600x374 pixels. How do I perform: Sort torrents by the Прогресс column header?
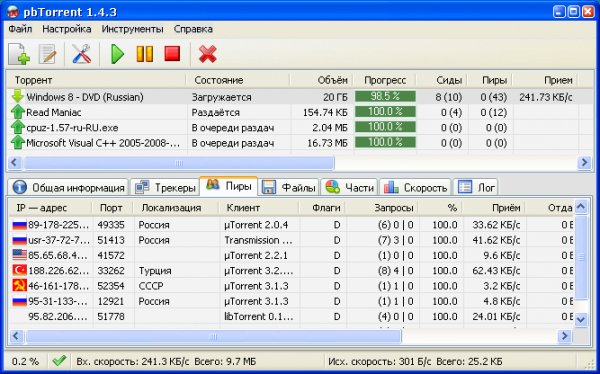385,80
